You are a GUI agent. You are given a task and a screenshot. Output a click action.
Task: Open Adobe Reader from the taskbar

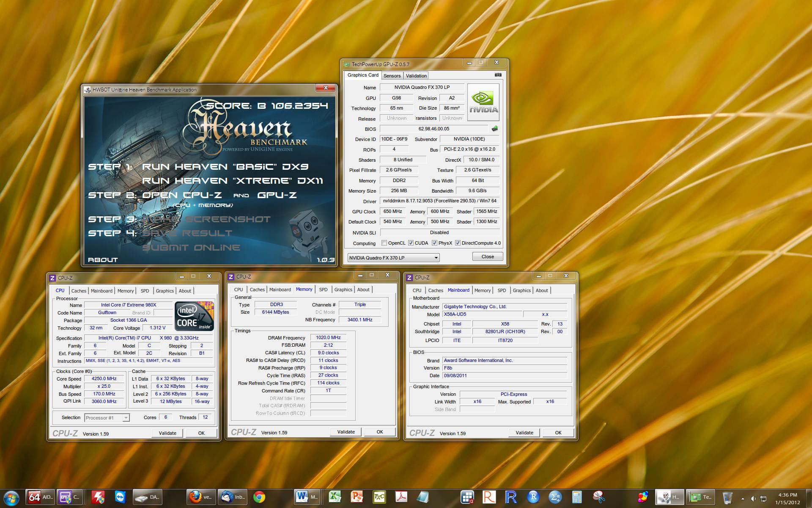[401, 497]
